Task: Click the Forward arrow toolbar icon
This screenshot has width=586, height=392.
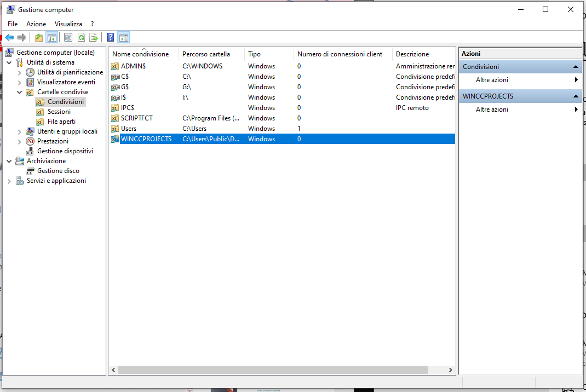Action: point(22,37)
